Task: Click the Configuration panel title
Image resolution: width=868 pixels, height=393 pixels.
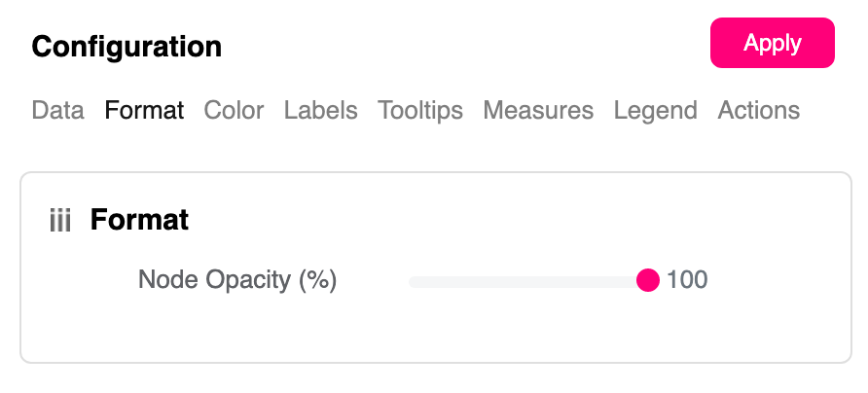Action: point(127,47)
